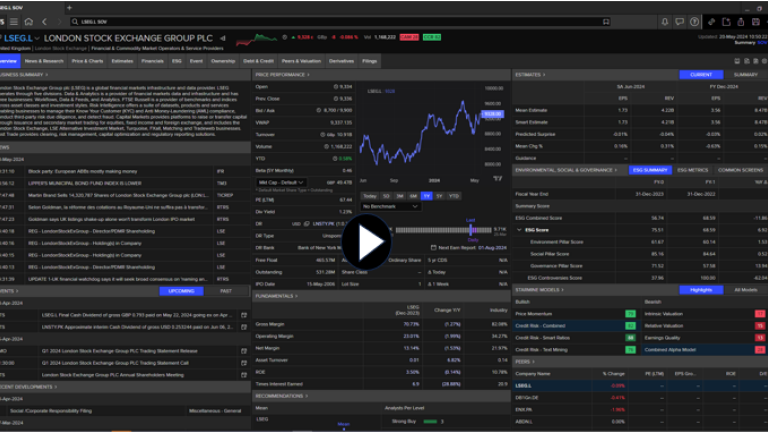Click the home icon in the top toolbar
The height and width of the screenshot is (432, 768).
coord(27,20)
